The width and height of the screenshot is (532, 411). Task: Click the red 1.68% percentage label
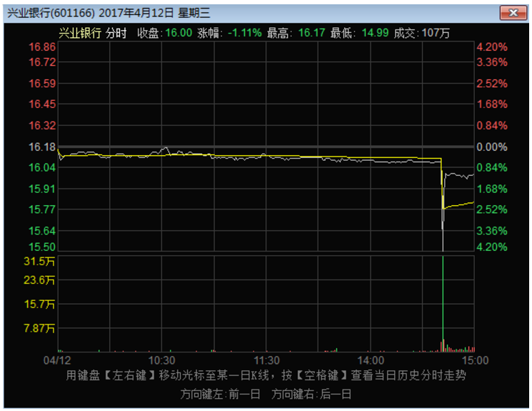pos(492,104)
